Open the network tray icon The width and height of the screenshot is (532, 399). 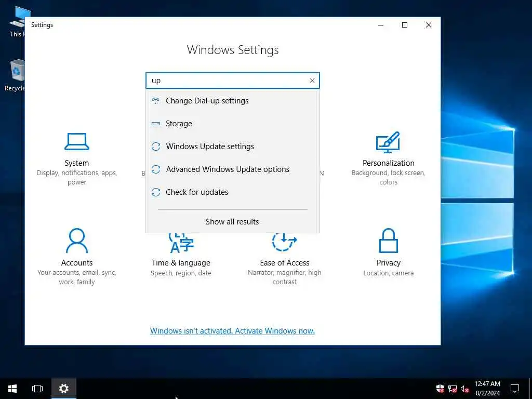click(x=453, y=389)
